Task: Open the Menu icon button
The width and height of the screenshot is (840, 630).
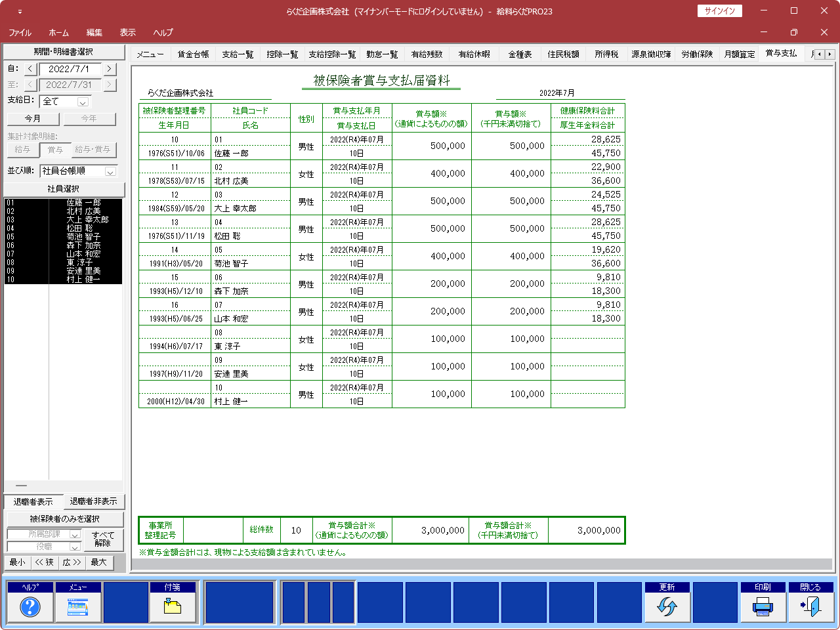Action: point(78,602)
